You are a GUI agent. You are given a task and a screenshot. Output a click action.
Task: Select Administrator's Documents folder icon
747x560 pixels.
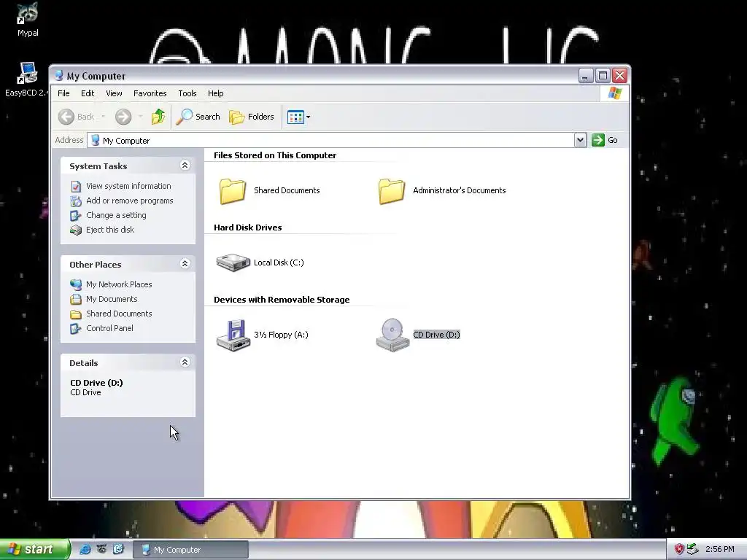pos(392,191)
